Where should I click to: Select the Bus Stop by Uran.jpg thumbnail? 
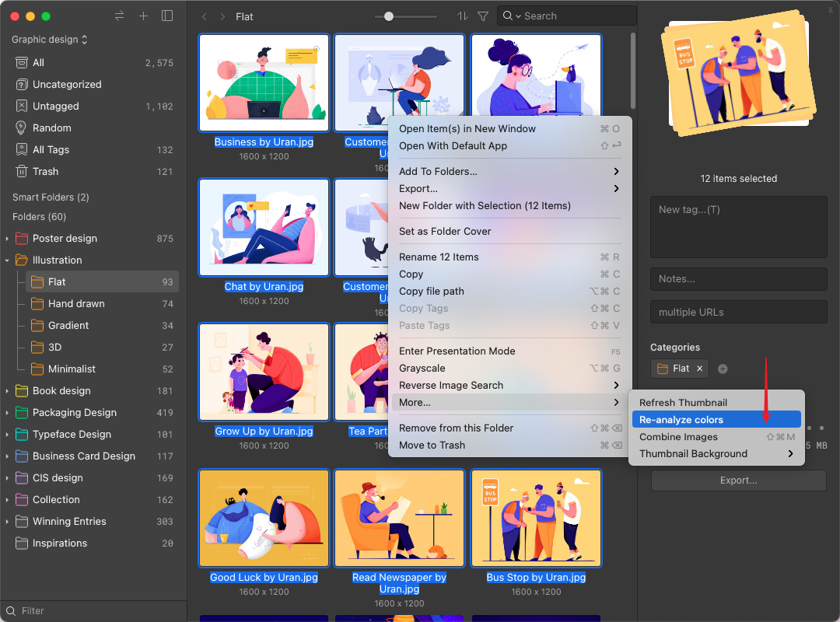(x=536, y=518)
